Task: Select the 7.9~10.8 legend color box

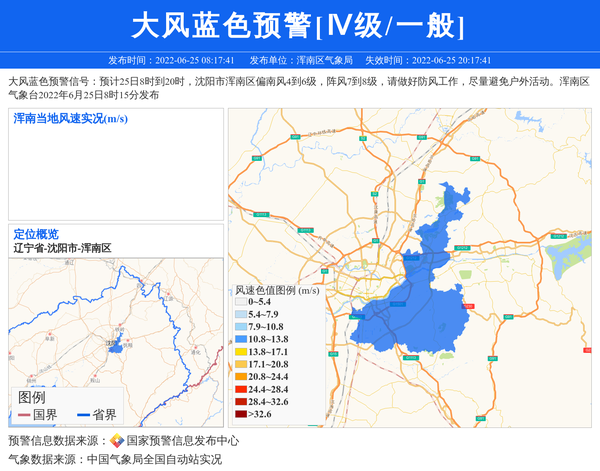Action: (240, 327)
